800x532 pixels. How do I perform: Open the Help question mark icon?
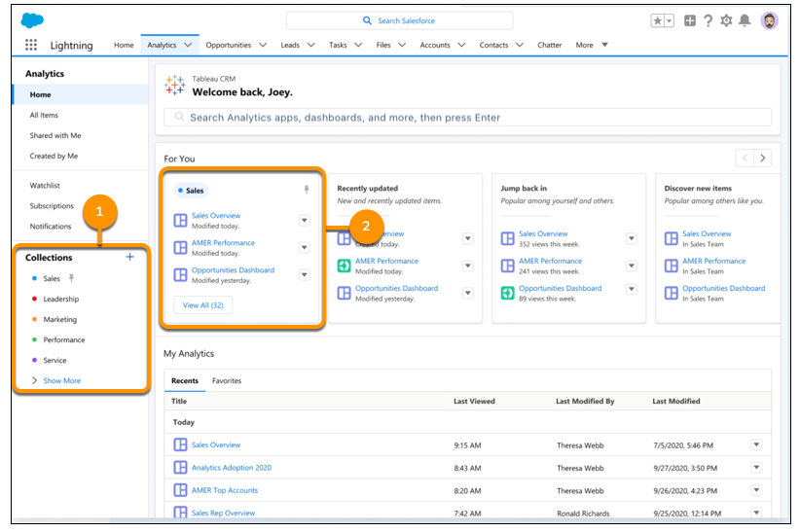click(709, 20)
